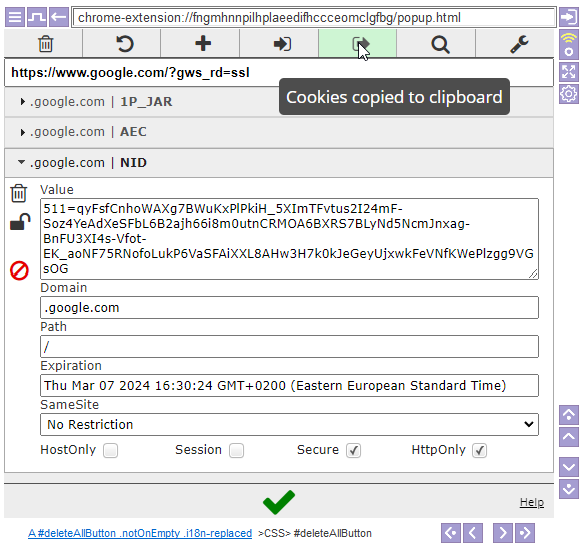Toggle the Session checkbox
584x546 pixels.
[x=237, y=451]
